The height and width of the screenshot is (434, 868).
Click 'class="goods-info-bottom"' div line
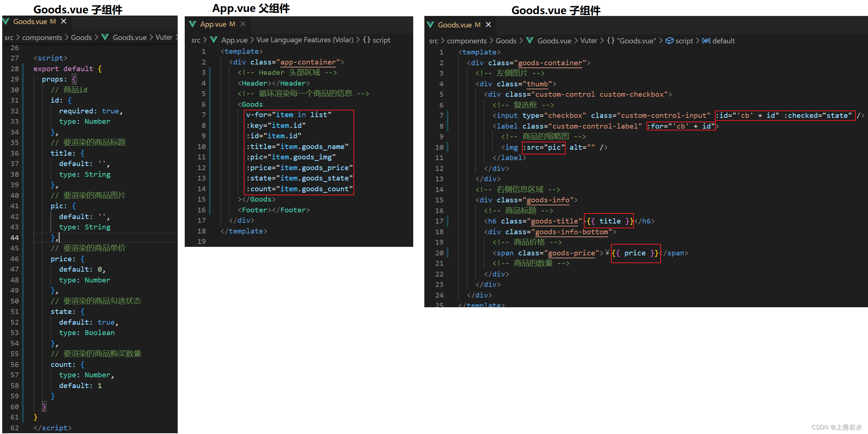(550, 232)
